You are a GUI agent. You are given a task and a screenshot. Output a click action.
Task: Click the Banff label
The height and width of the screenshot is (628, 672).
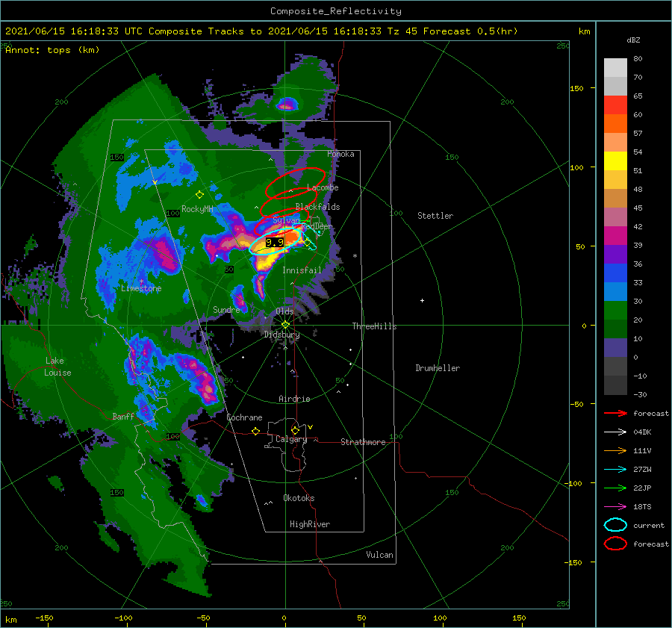[x=123, y=416]
